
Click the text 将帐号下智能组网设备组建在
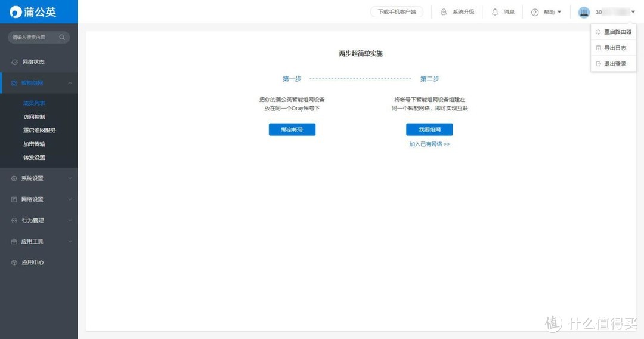click(x=429, y=100)
